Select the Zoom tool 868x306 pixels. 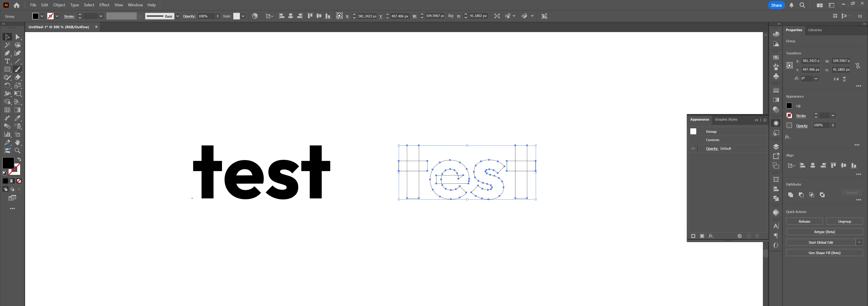[x=18, y=150]
